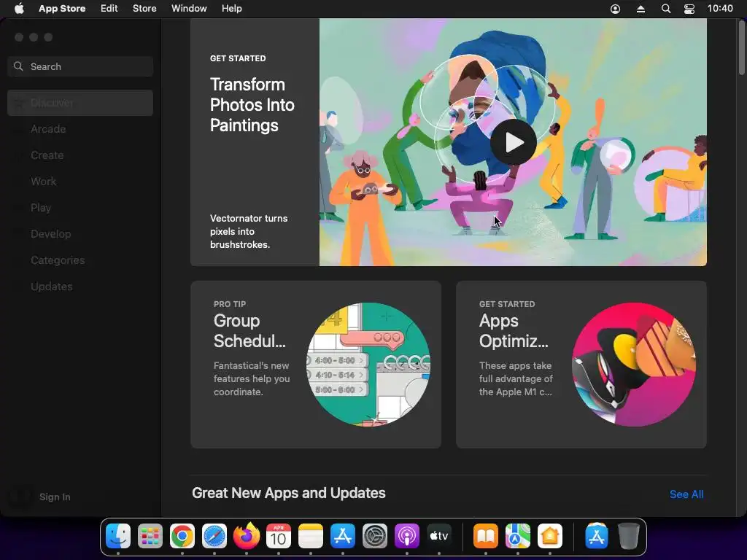The height and width of the screenshot is (560, 747).
Task: Open Notes app in the Dock
Action: point(311,536)
